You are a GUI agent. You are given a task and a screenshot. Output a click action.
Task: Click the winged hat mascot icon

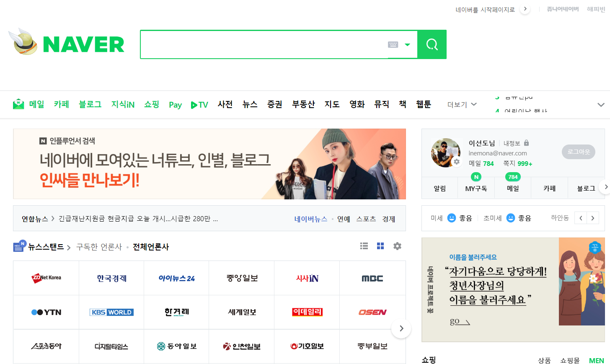tap(23, 41)
